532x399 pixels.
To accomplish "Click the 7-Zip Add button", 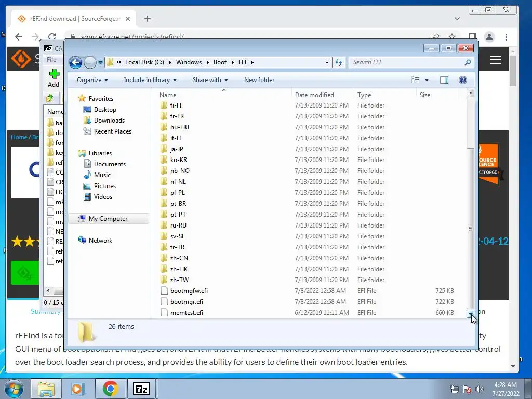I will [54, 78].
